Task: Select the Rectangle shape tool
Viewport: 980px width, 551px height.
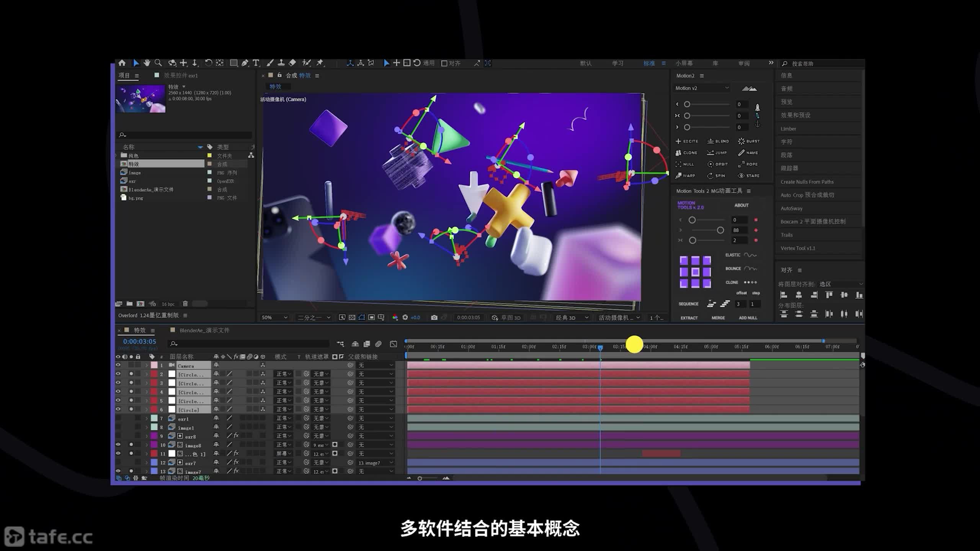Action: pyautogui.click(x=233, y=63)
